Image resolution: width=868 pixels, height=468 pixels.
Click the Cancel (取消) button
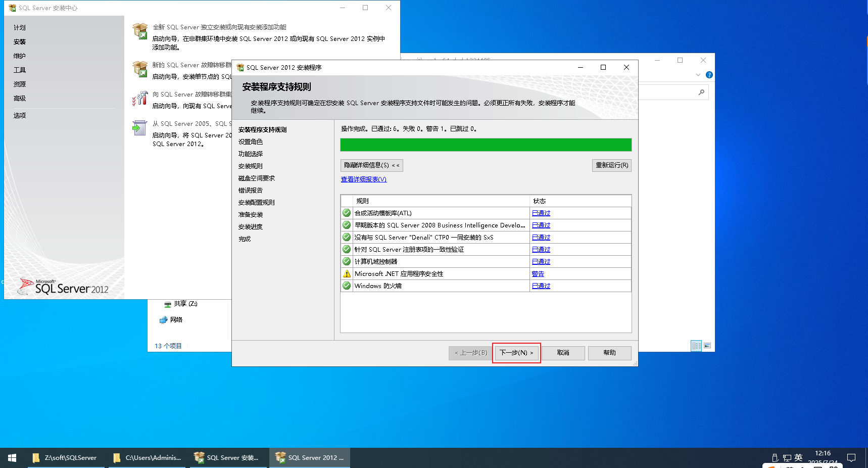click(x=563, y=353)
